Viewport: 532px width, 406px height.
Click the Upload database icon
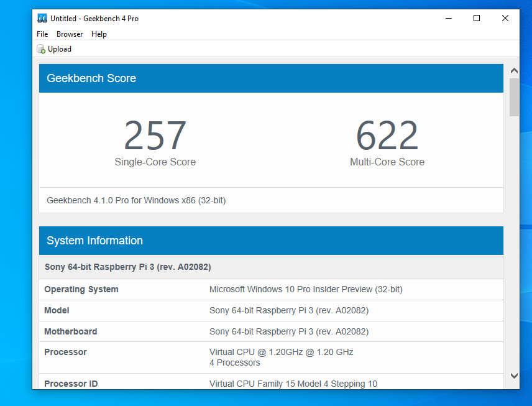coord(41,49)
